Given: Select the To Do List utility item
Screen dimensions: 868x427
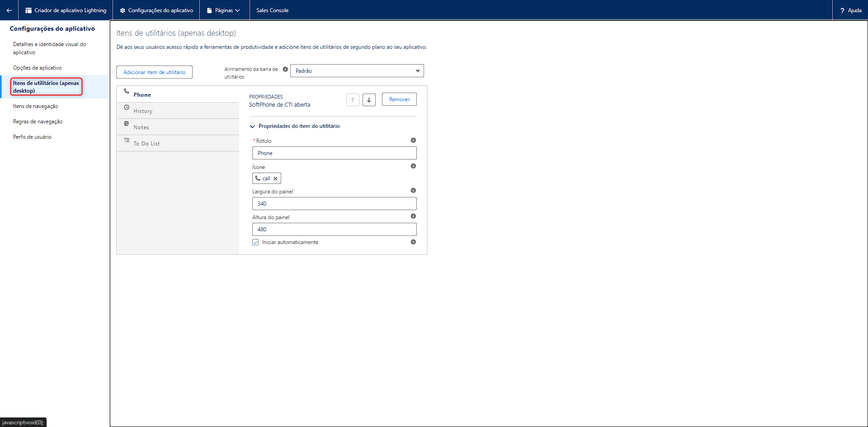Looking at the screenshot, I should point(178,143).
